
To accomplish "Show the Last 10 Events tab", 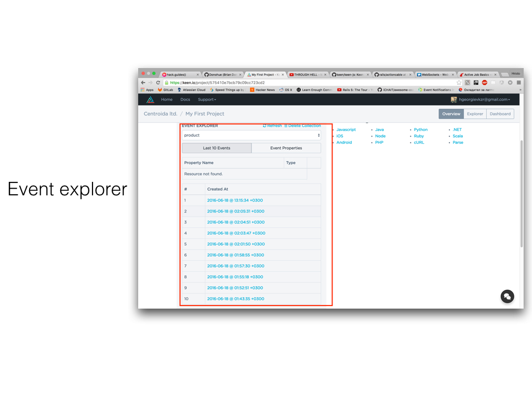I will coord(217,148).
